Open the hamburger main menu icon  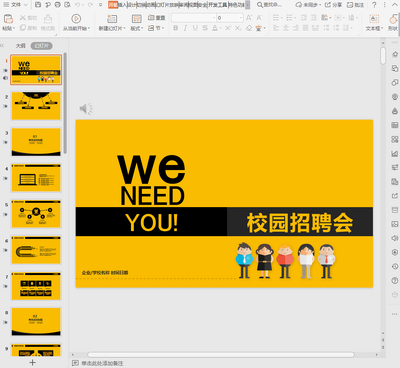click(6, 5)
